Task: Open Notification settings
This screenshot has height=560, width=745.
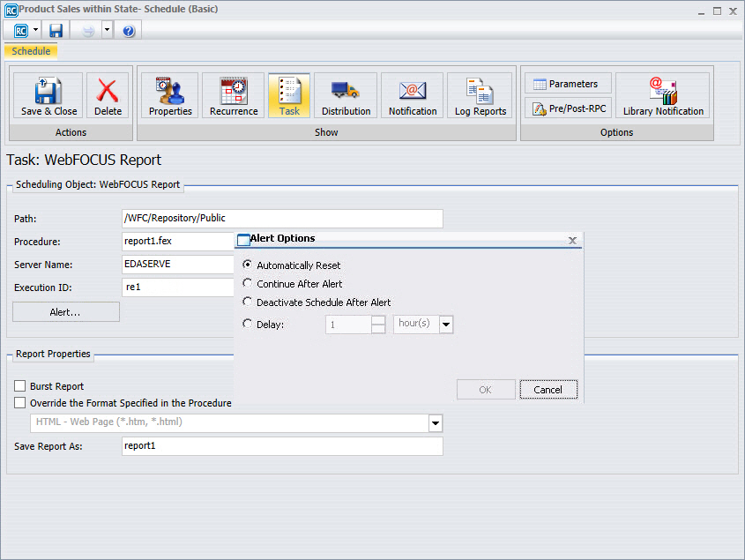Action: click(413, 95)
